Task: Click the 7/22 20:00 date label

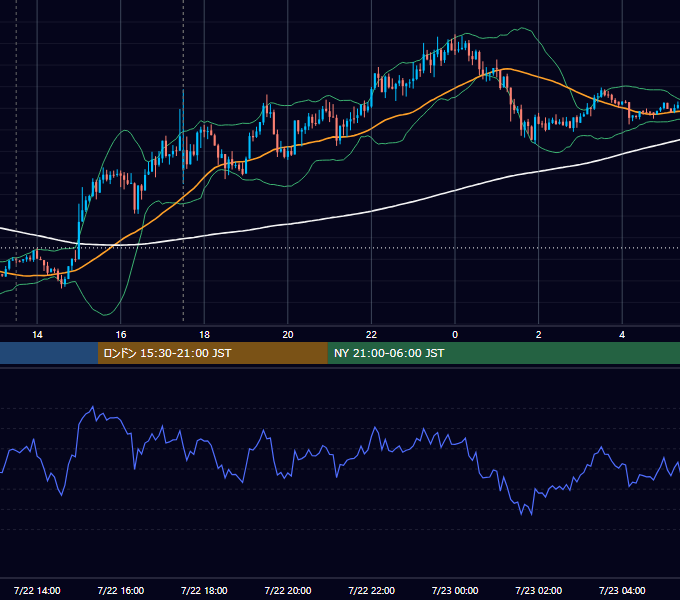Action: 288,590
